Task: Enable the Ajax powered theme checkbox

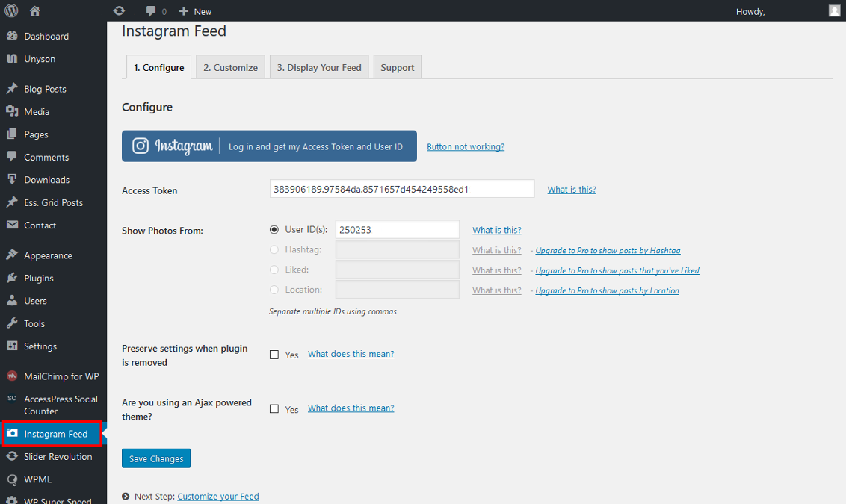Action: 274,409
